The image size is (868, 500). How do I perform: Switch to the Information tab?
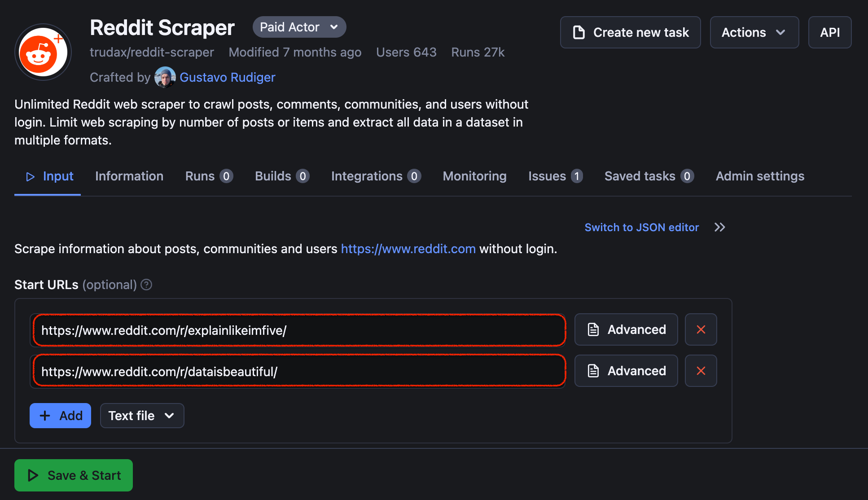pos(129,176)
